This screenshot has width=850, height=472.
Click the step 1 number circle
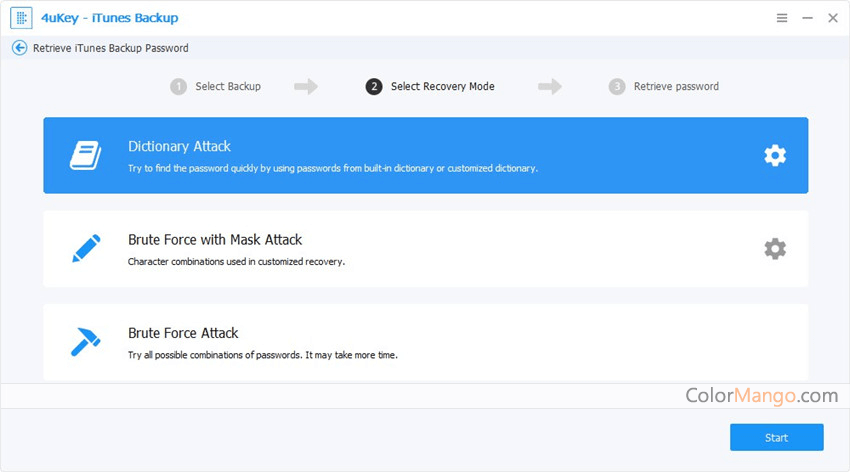point(178,87)
